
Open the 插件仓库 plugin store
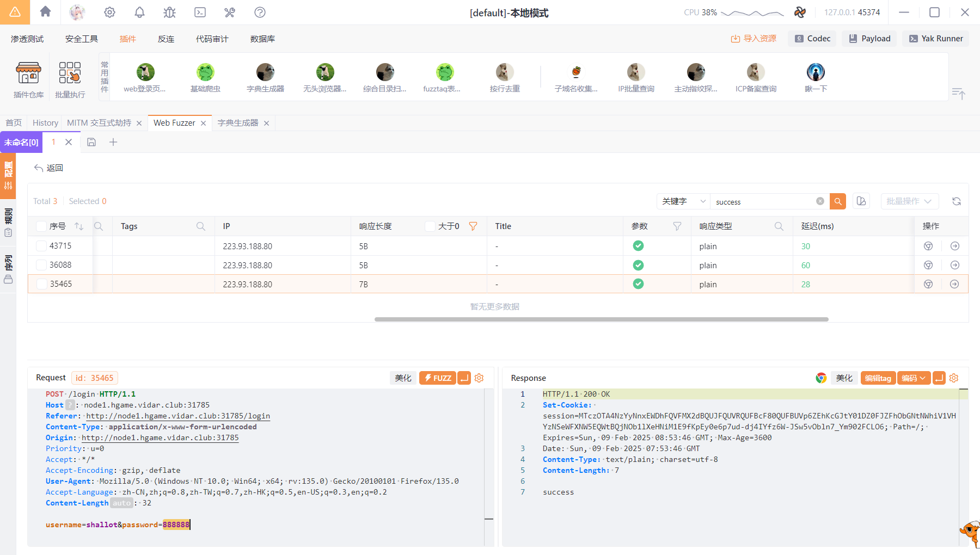tap(28, 79)
